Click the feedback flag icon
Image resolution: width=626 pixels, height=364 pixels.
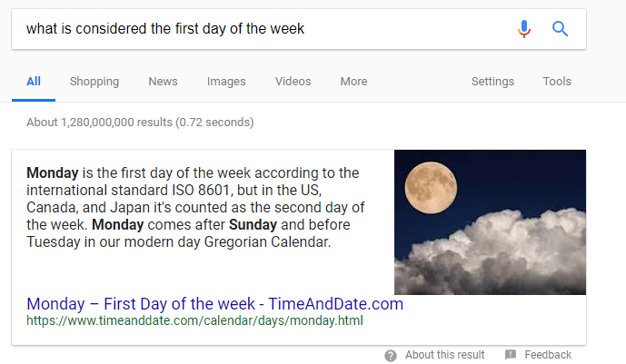pos(511,354)
